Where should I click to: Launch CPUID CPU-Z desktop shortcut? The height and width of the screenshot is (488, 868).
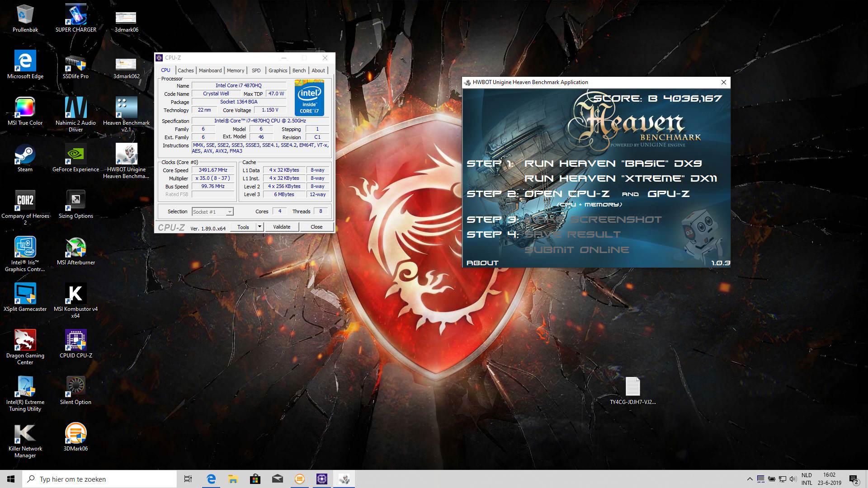(x=75, y=344)
